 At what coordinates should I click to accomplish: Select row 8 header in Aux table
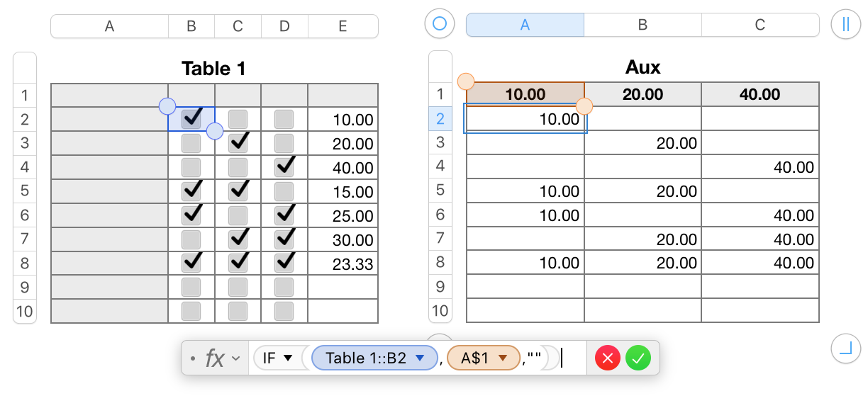pyautogui.click(x=440, y=262)
